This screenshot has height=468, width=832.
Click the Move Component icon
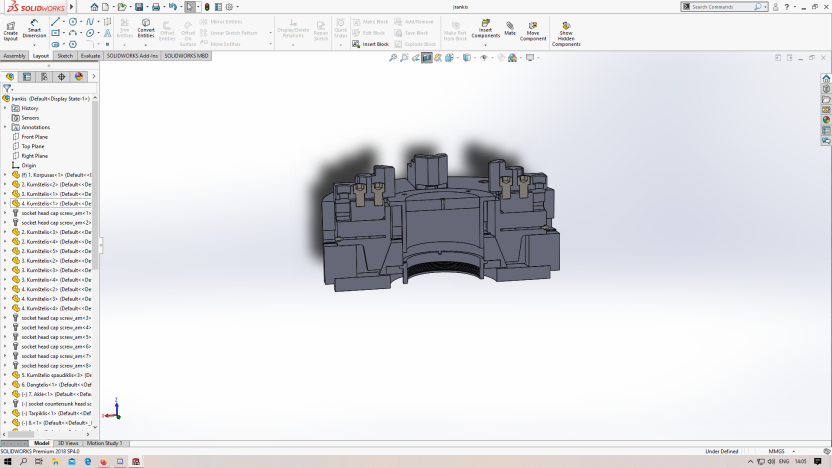pos(533,28)
